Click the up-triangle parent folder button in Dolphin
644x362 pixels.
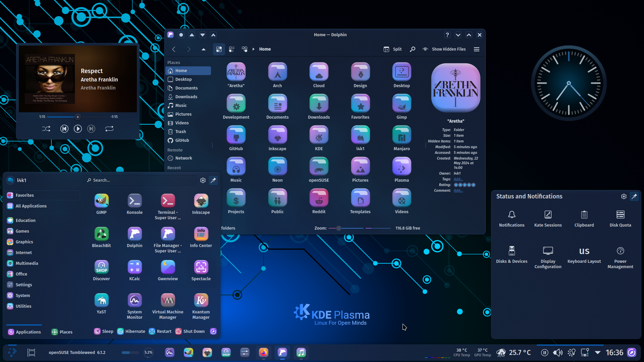click(x=204, y=49)
